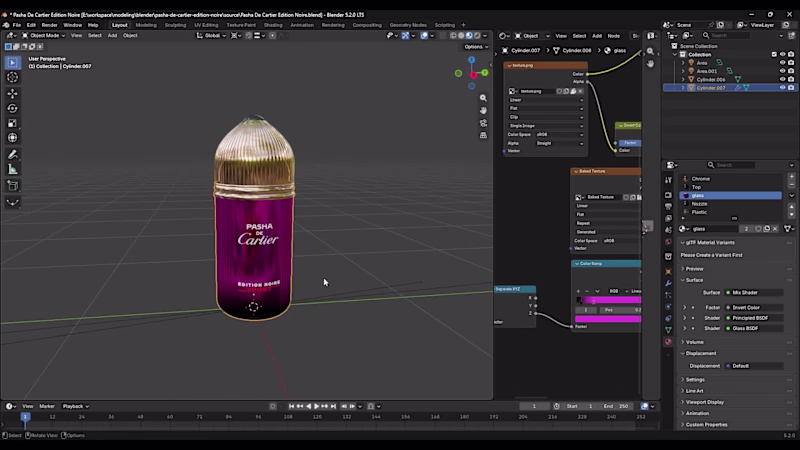Viewport: 800px width, 450px height.
Task: Jump to timeline end frame
Action: pyautogui.click(x=333, y=406)
